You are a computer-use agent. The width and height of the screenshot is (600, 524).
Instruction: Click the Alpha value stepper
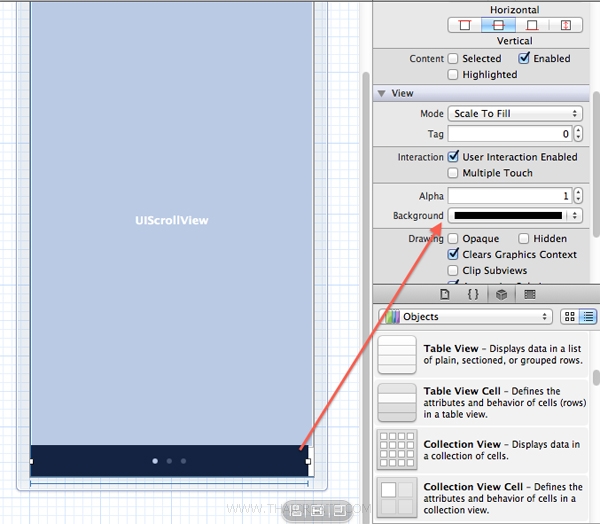tap(578, 196)
